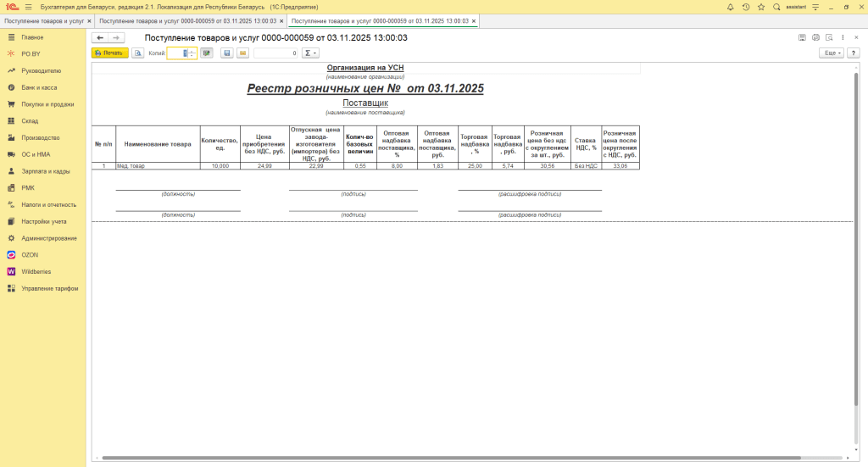Open help with the question mark button
The width and height of the screenshot is (868, 467).
pos(854,53)
